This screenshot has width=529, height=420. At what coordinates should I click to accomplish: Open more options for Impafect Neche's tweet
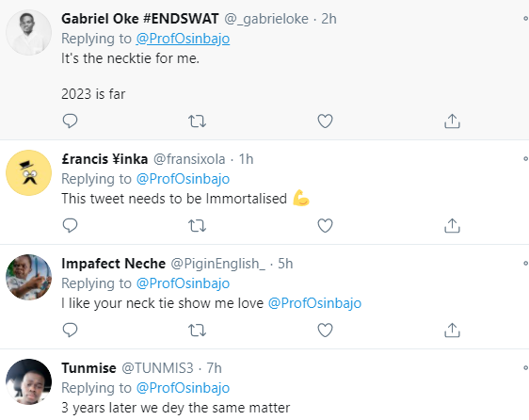pyautogui.click(x=526, y=263)
